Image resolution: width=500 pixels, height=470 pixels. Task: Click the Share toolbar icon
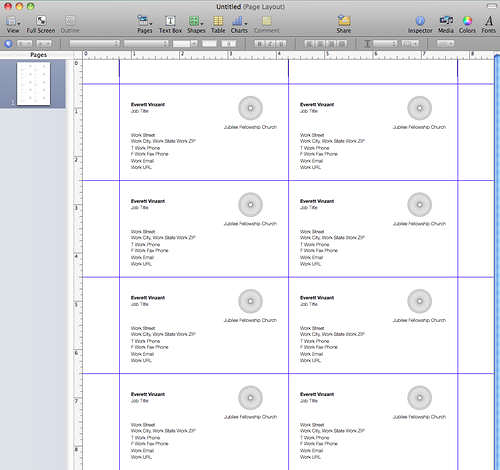tap(344, 24)
